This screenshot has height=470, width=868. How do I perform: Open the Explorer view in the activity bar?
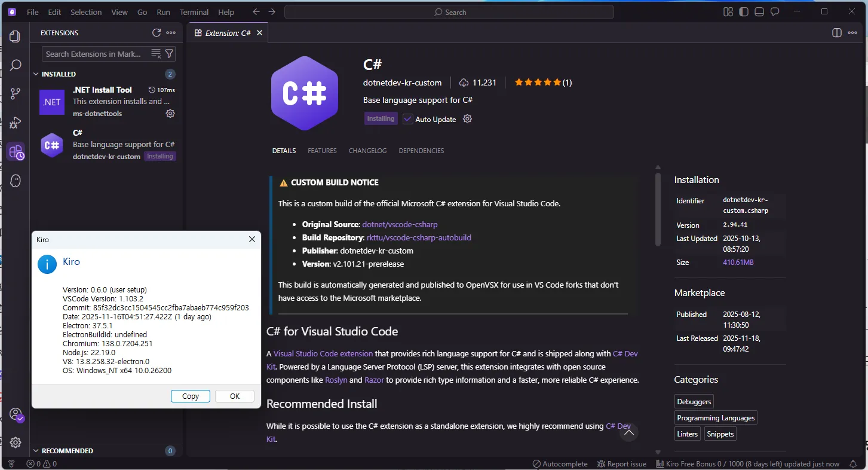[16, 36]
